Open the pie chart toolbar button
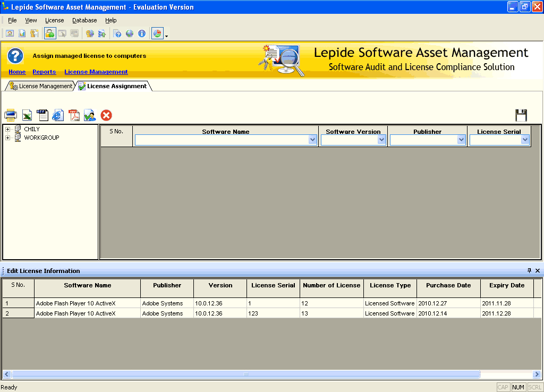544x392 pixels. pyautogui.click(x=157, y=33)
